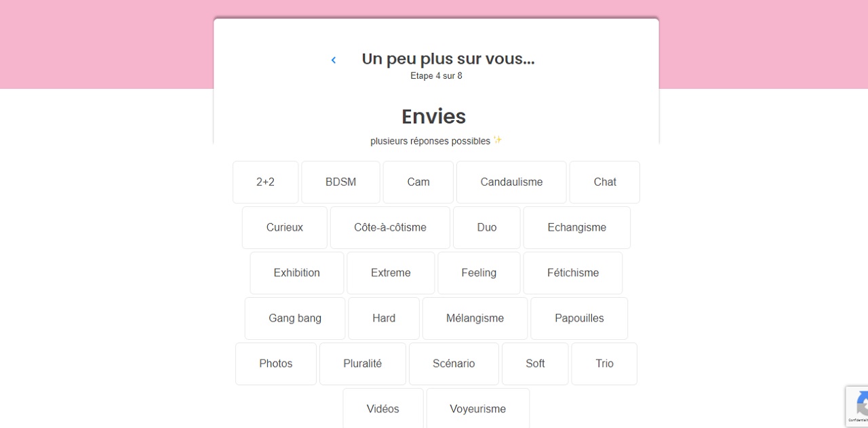Select the "Duo" option
This screenshot has height=428, width=868.
coord(486,227)
